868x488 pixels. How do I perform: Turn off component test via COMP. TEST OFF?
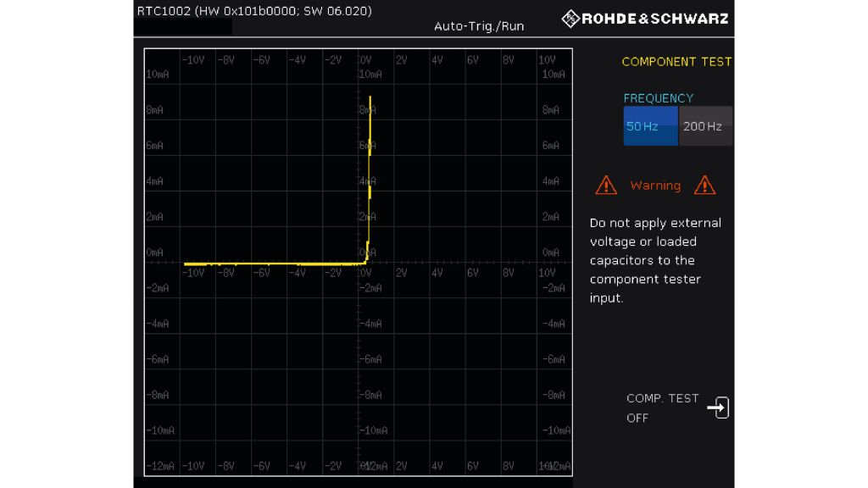pos(662,408)
